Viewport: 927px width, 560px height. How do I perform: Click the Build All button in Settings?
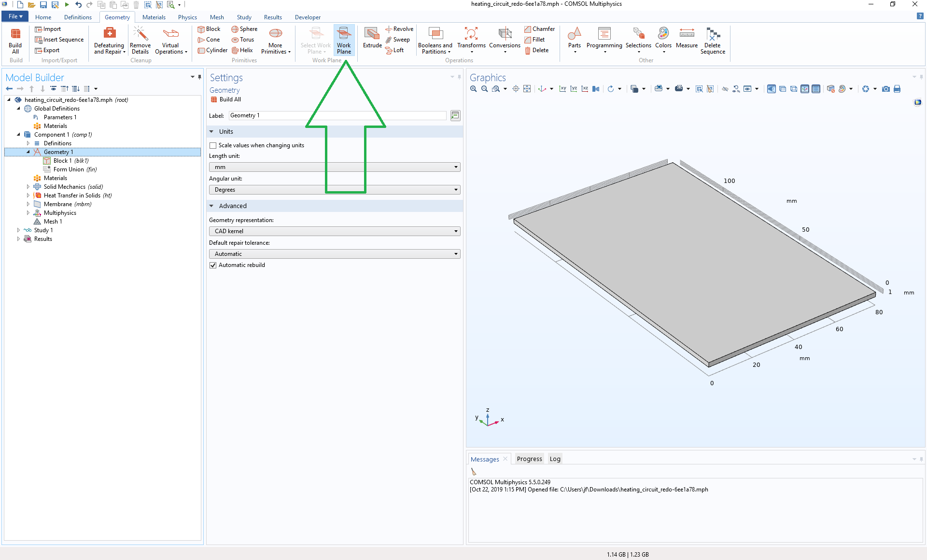click(226, 99)
